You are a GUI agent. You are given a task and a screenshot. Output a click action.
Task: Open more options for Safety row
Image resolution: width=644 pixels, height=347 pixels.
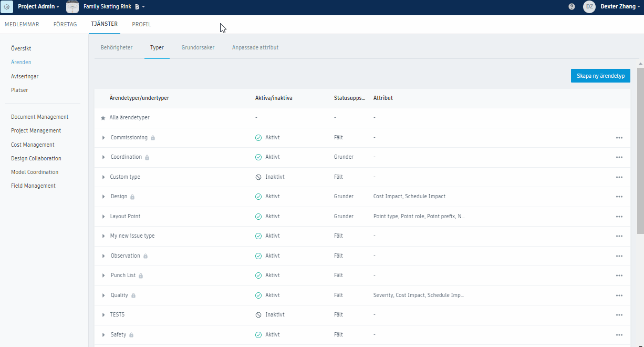pos(619,335)
